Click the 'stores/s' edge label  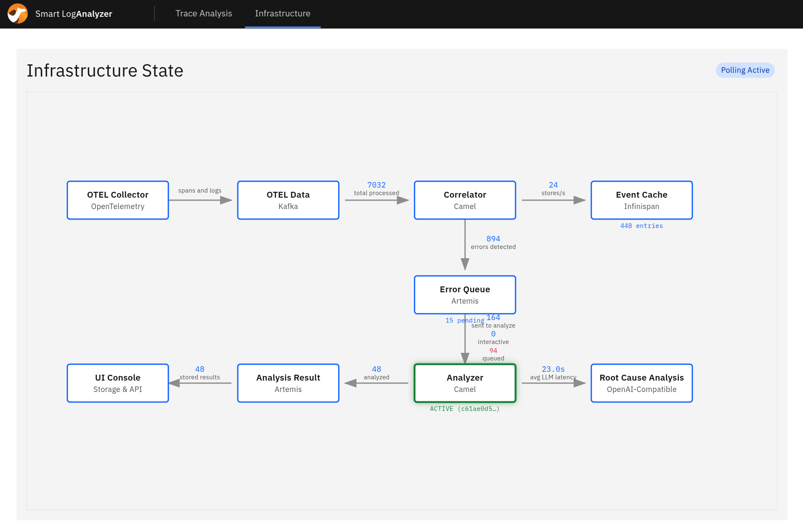[553, 193]
